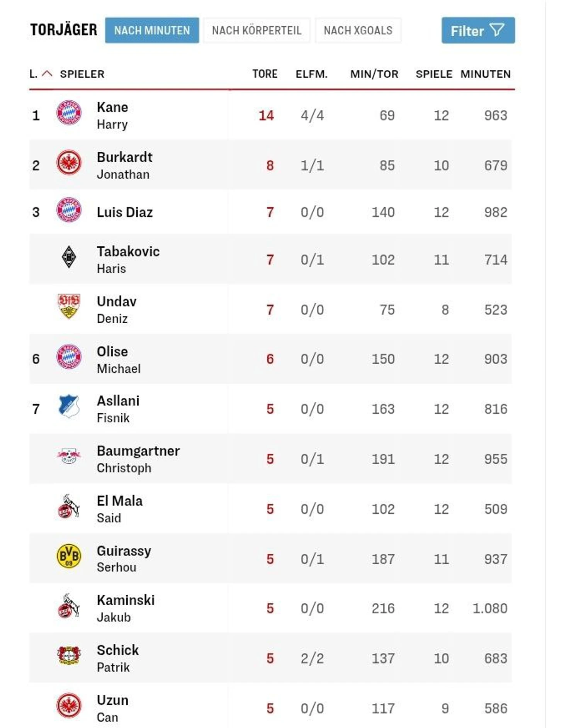Click Bayern München logo next to Kane
Viewport: 564px width, 728px height.
(69, 113)
